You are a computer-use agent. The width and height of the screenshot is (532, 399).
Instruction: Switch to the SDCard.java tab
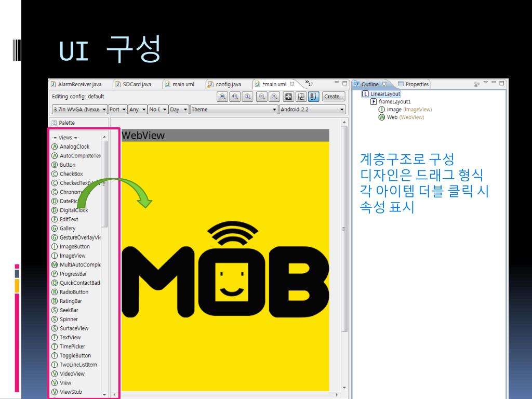134,84
